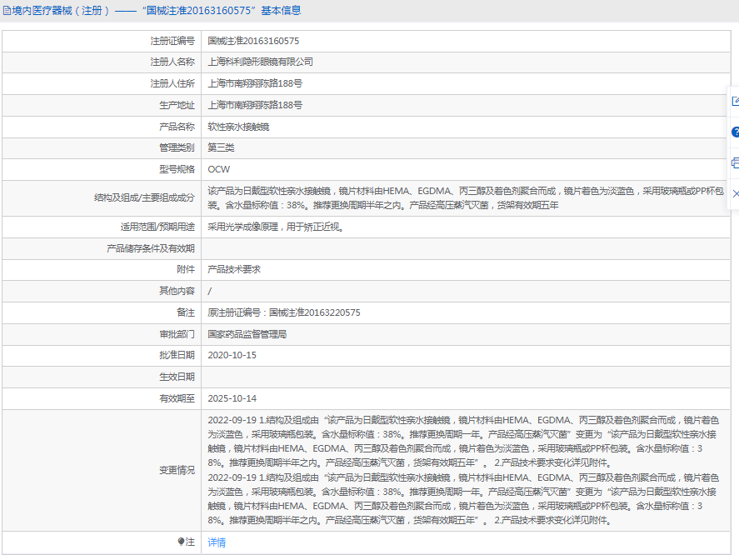Click the printer icon on right edge
This screenshot has height=560, width=739.
[x=735, y=162]
